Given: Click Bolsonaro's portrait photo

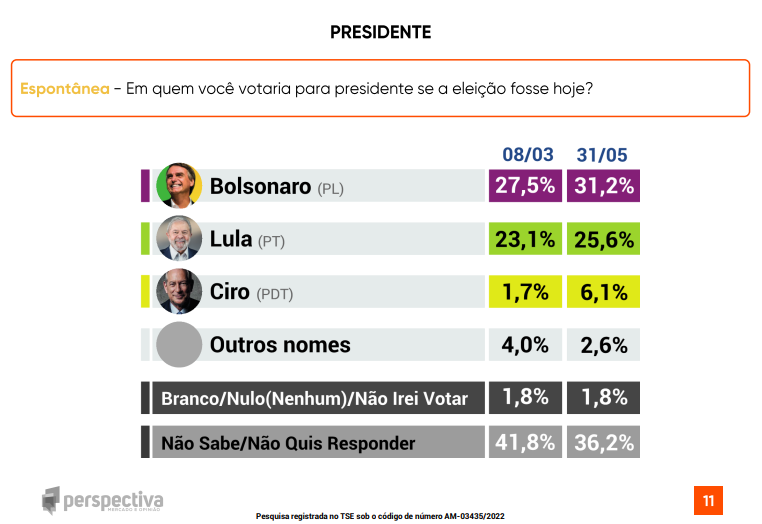Looking at the screenshot, I should coord(179,186).
